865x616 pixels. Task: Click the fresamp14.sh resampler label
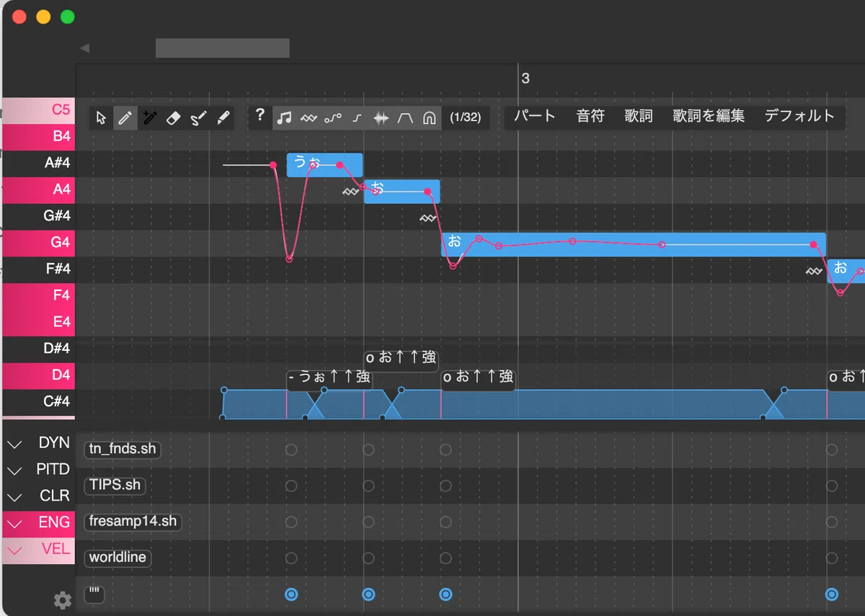click(x=133, y=521)
